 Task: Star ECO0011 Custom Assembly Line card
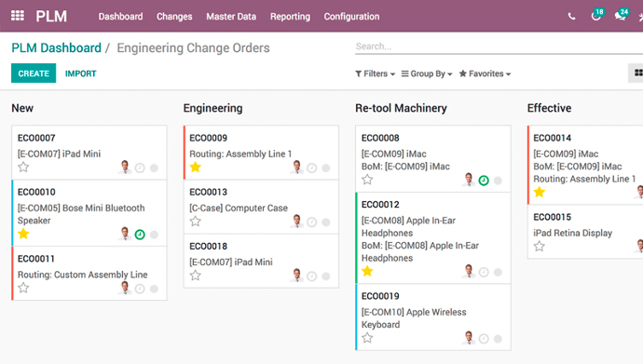coord(23,288)
